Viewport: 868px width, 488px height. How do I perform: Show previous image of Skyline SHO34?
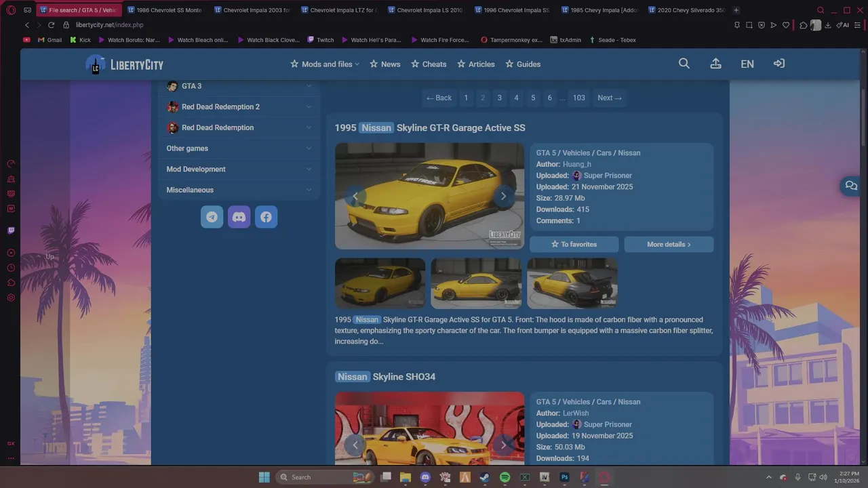point(355,445)
